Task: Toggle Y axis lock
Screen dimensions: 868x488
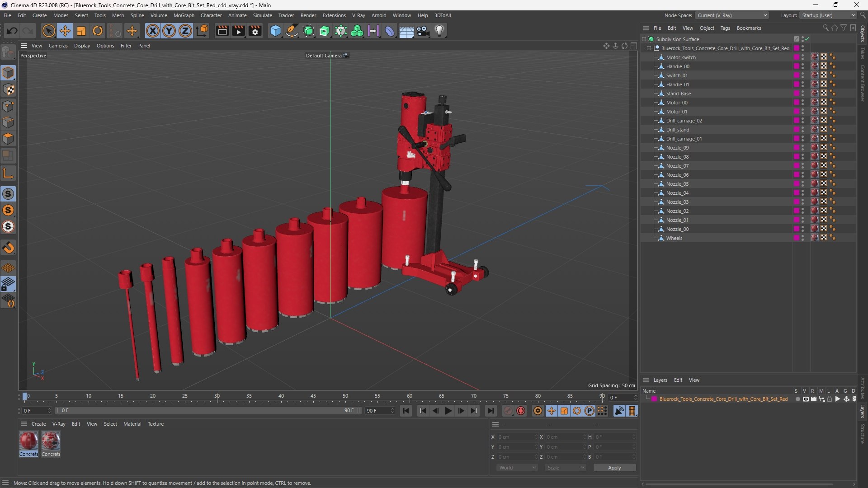Action: point(169,31)
